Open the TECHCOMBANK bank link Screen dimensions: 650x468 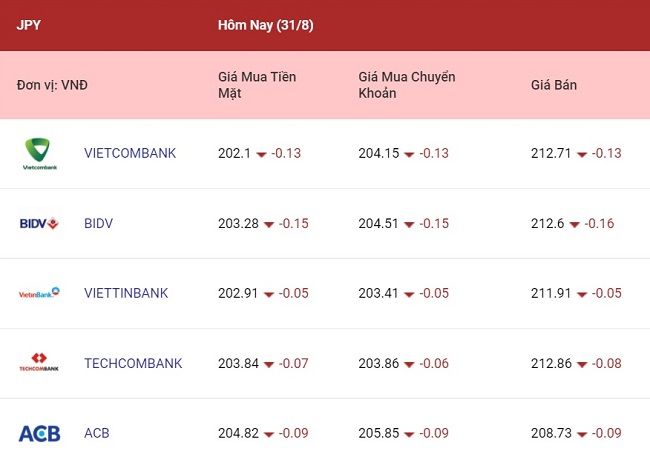[133, 363]
